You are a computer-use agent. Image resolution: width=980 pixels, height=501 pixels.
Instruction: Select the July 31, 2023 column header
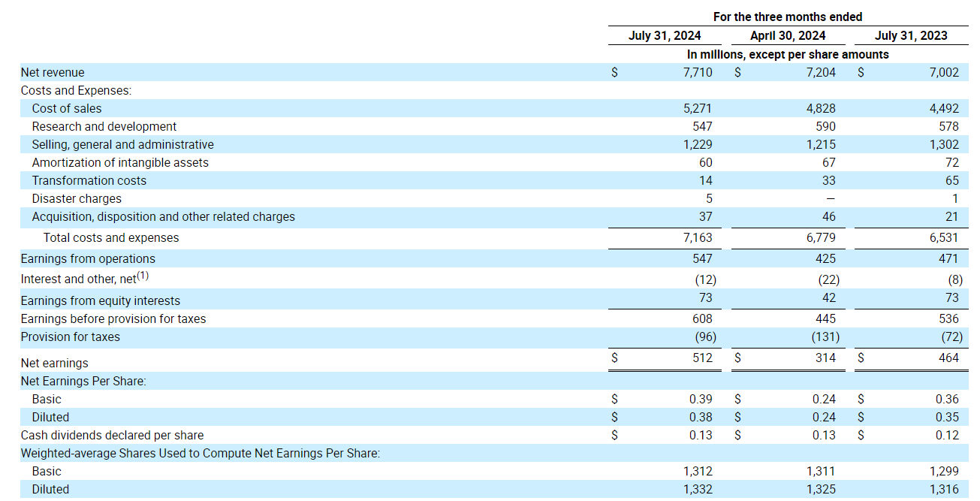coord(911,35)
